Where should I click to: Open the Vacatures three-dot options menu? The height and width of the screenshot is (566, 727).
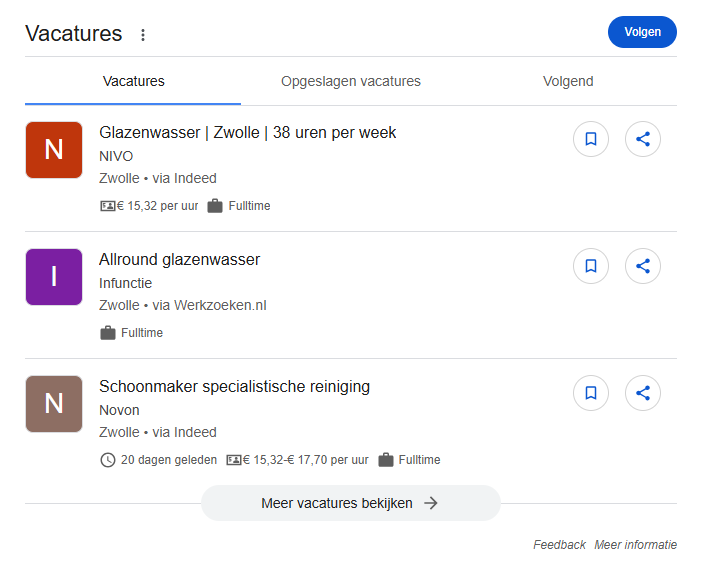tap(143, 35)
